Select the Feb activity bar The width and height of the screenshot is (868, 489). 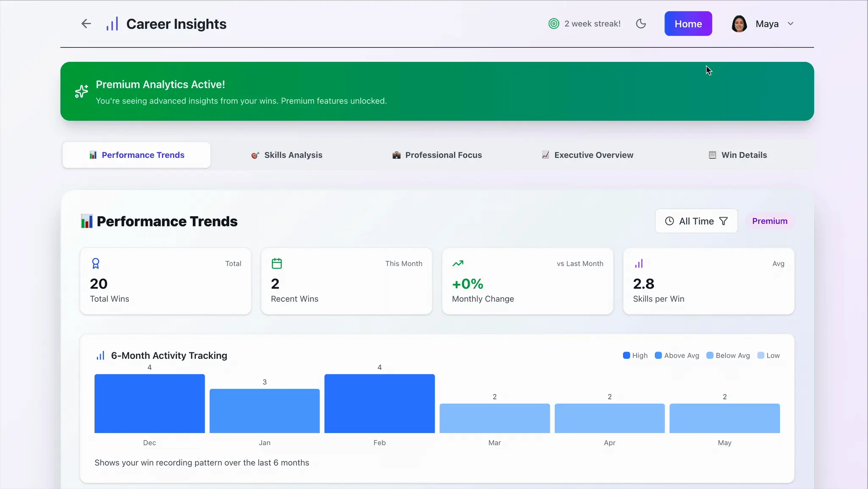click(380, 403)
